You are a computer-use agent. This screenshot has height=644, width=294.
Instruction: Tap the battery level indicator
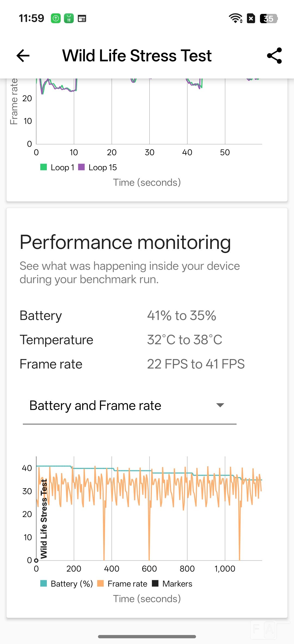(x=269, y=19)
